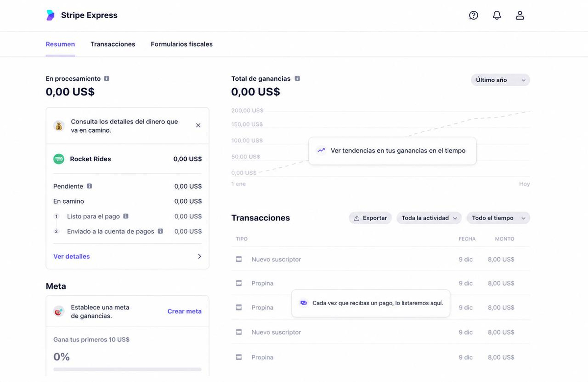Click info icon beside Pendiente
The width and height of the screenshot is (588, 382).
tap(89, 186)
